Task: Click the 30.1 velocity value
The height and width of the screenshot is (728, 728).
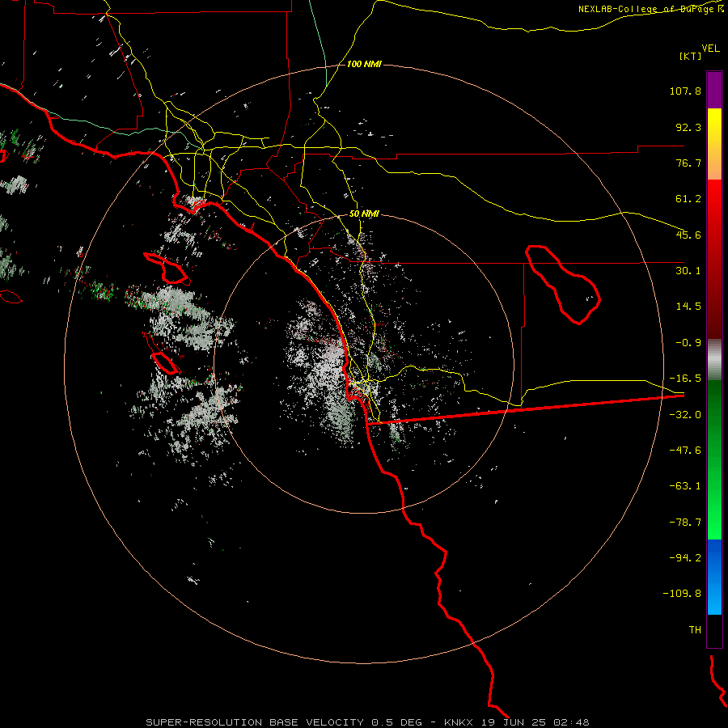Action: click(x=688, y=271)
